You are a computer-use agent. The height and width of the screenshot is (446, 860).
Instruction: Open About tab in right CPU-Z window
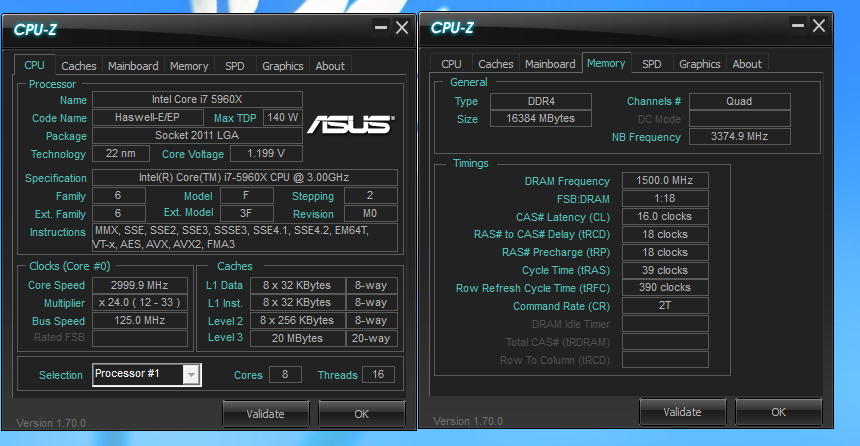[747, 64]
